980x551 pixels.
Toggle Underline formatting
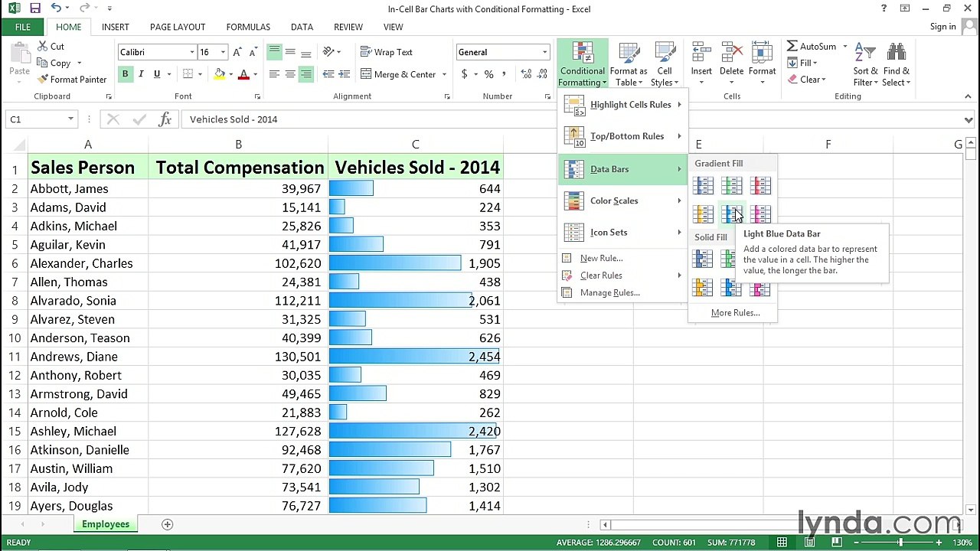157,74
